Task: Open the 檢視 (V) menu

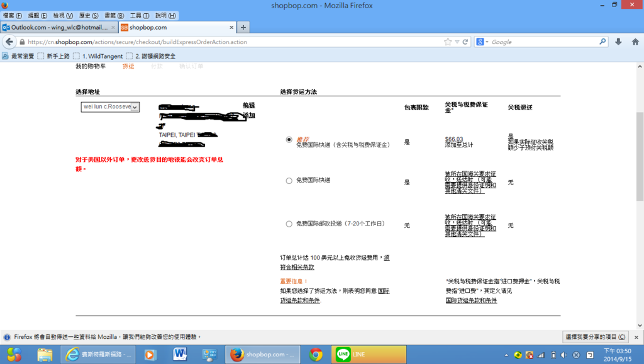Action: coord(63,16)
